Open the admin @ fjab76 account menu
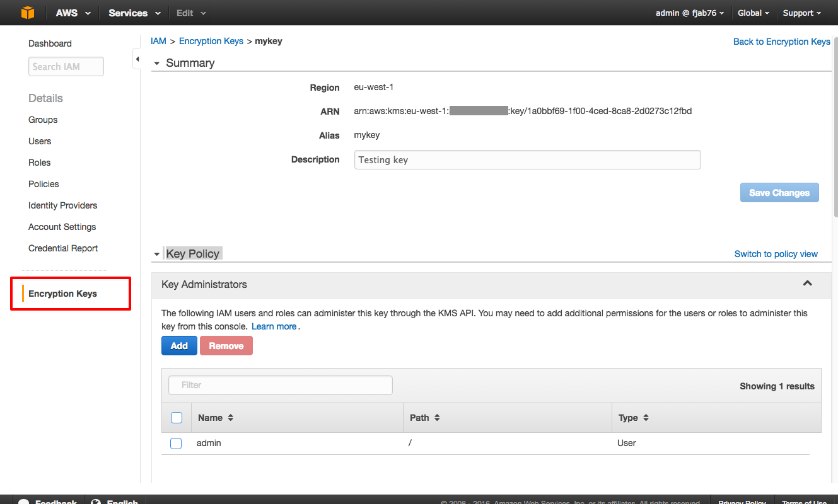This screenshot has height=504, width=838. tap(689, 13)
